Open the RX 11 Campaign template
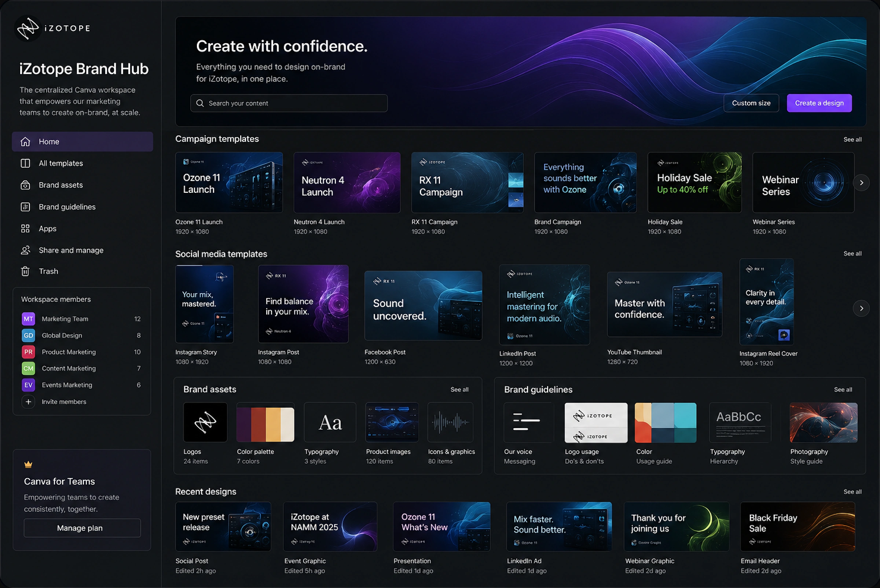 click(x=467, y=183)
